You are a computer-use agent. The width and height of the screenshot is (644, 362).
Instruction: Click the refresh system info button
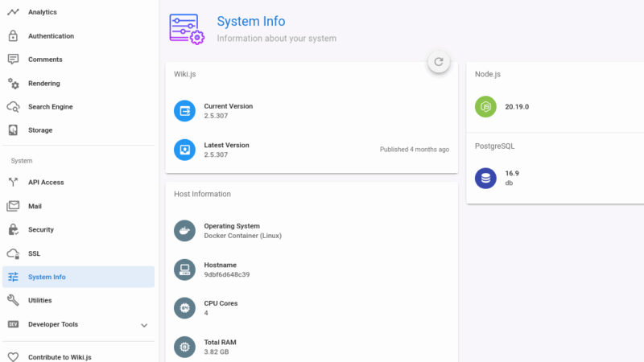[x=439, y=62]
